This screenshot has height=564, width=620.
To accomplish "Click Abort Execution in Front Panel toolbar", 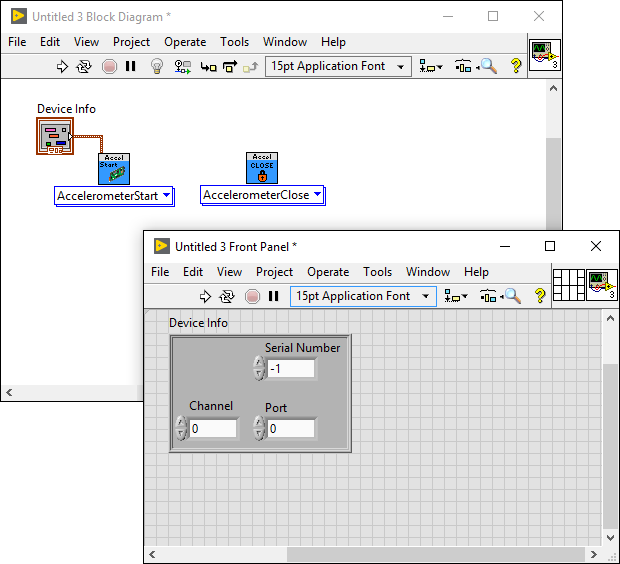I will (252, 296).
